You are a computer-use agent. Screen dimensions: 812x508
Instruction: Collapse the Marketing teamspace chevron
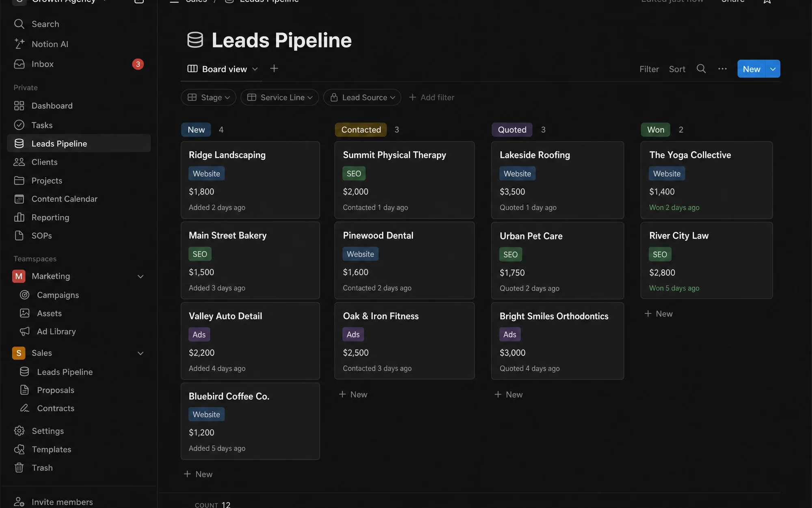tap(140, 276)
